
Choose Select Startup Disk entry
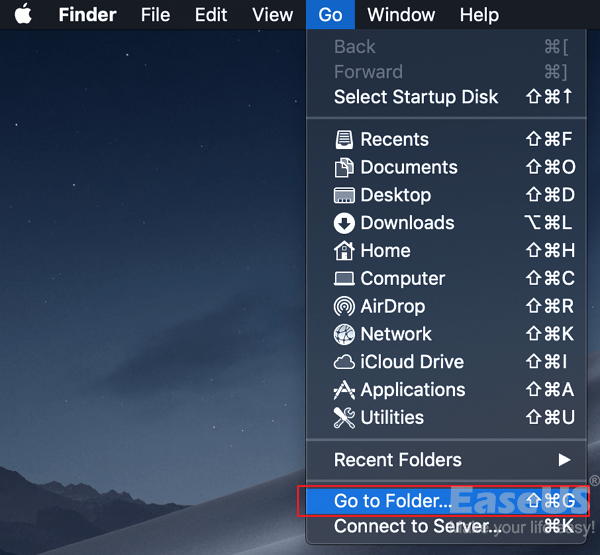415,98
